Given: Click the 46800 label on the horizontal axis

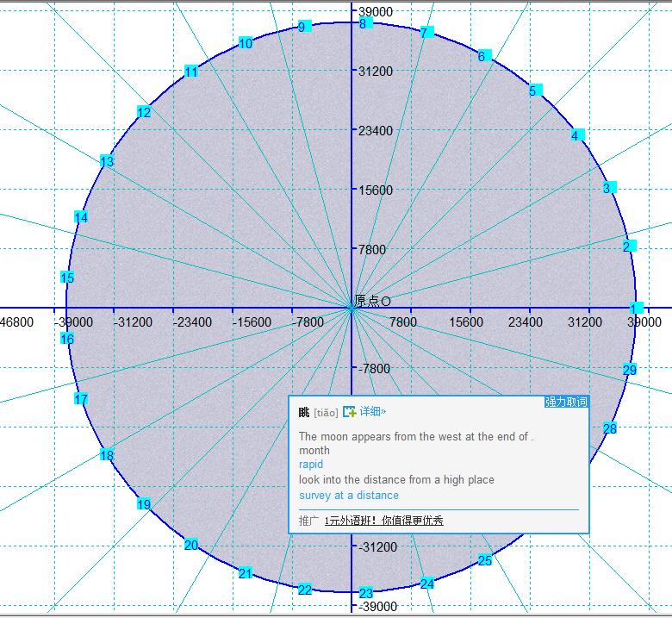Looking at the screenshot, I should point(16,322).
